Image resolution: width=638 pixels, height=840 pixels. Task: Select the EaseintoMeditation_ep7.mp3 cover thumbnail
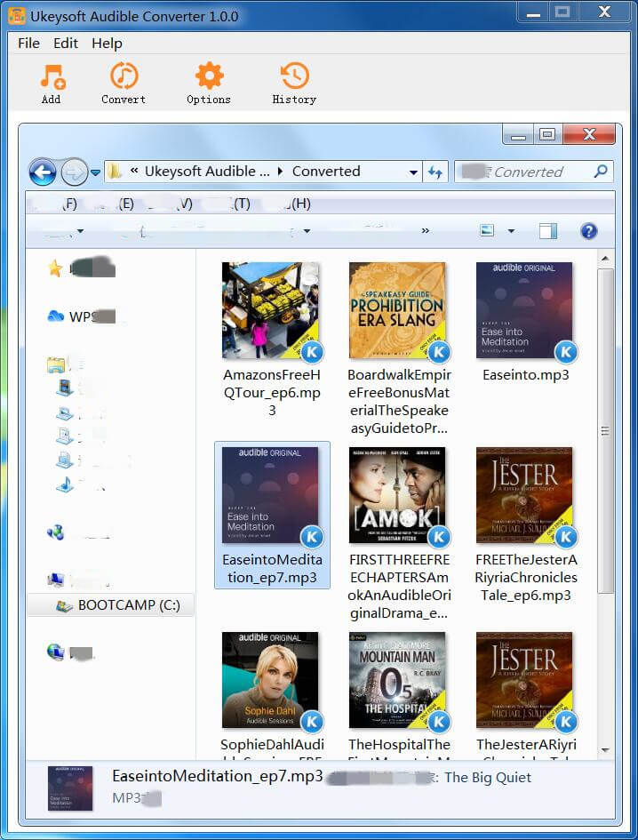pyautogui.click(x=270, y=495)
